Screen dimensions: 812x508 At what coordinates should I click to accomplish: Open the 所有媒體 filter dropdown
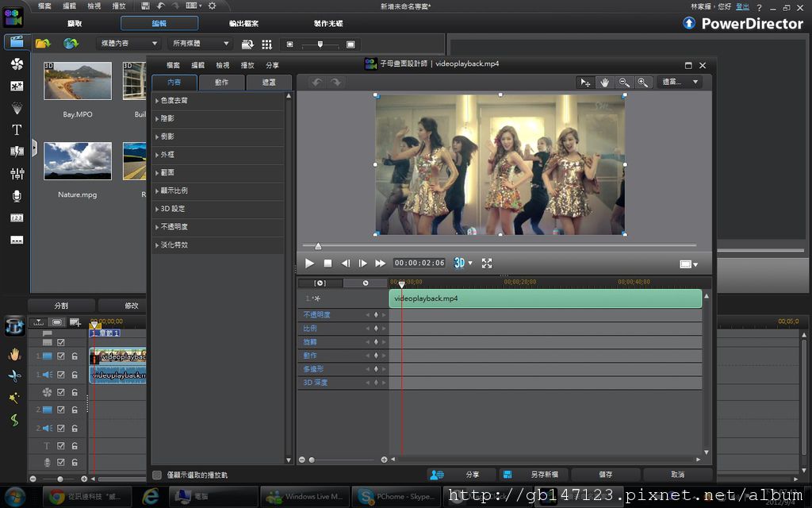point(201,44)
